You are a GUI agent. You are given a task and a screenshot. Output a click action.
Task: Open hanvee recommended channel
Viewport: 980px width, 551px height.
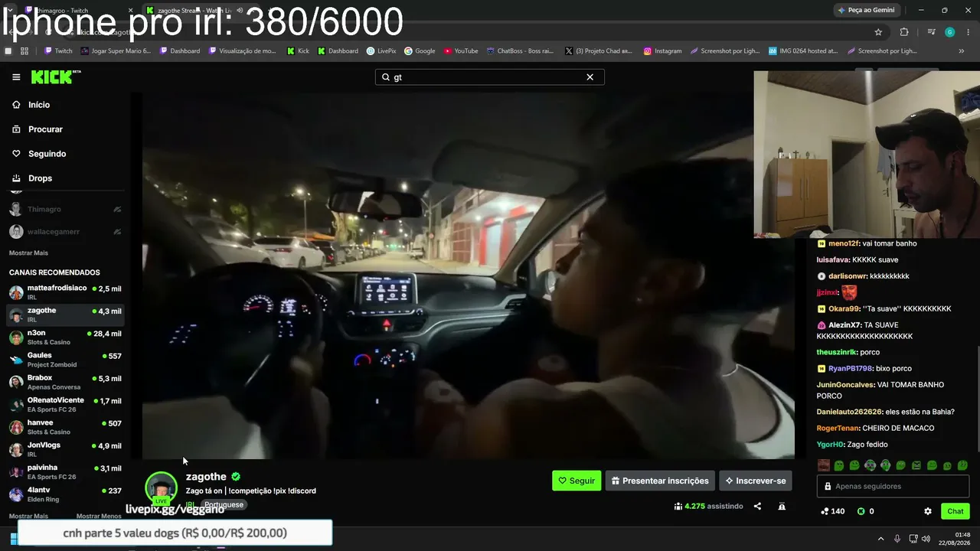coord(65,427)
